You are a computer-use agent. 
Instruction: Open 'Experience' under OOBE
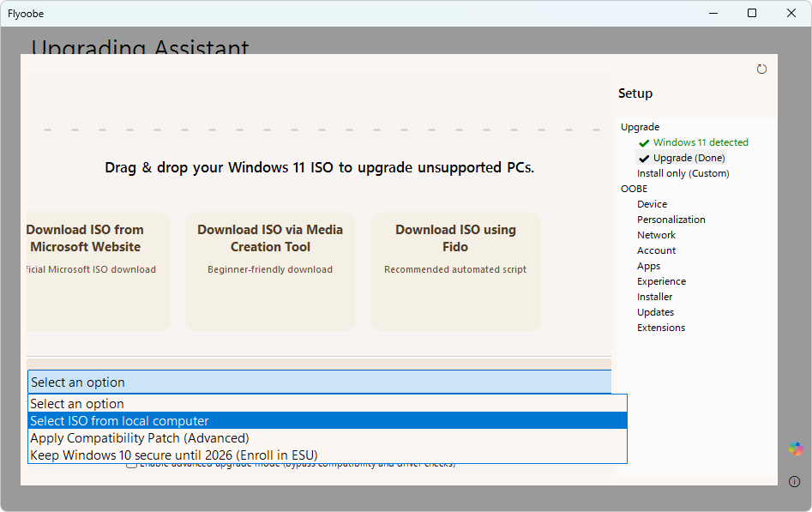(x=661, y=281)
